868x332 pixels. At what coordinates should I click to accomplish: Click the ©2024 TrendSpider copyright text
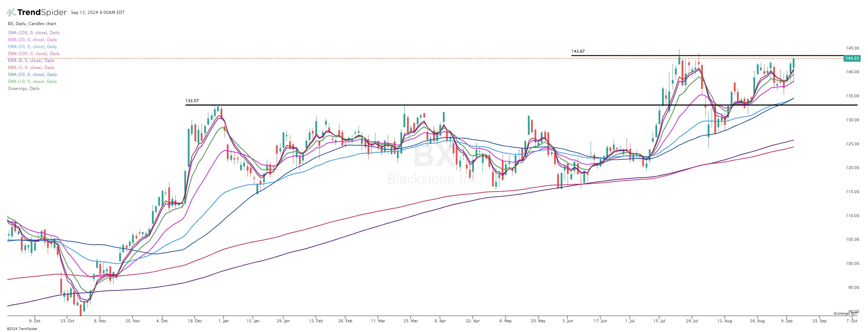(22, 329)
